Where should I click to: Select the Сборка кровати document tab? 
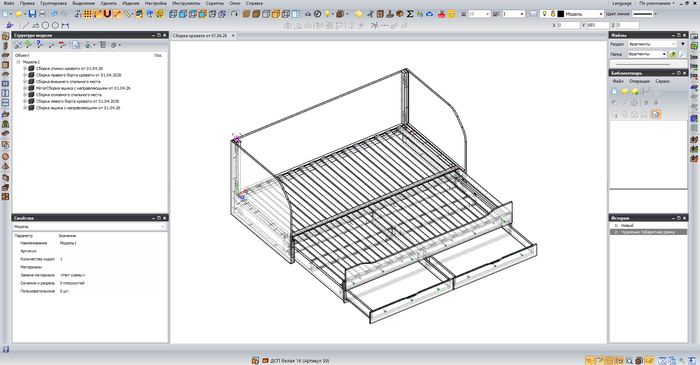200,35
